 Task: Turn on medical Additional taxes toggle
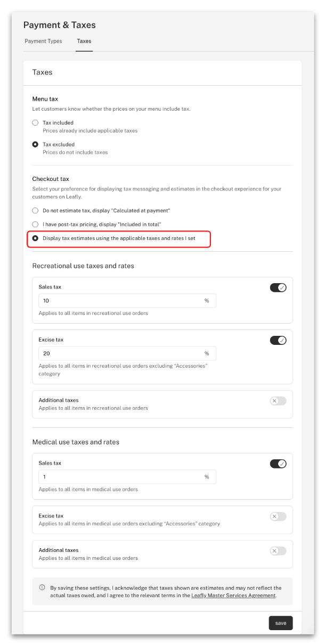(278, 551)
